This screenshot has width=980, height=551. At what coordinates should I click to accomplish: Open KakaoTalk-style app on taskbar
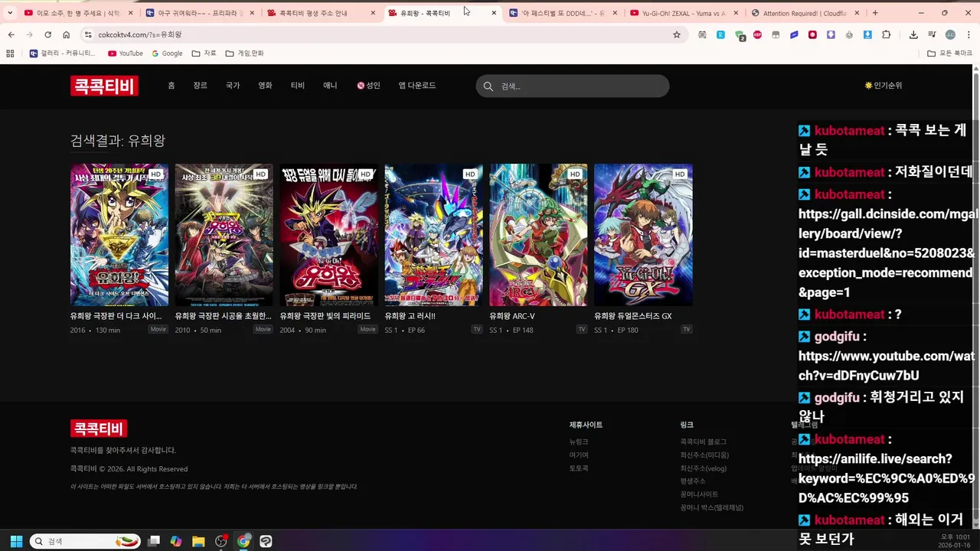266,541
